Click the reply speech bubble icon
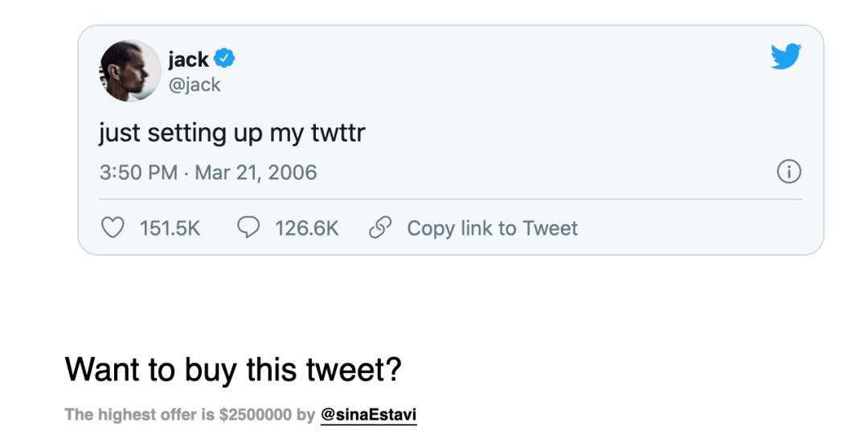 coord(248,228)
